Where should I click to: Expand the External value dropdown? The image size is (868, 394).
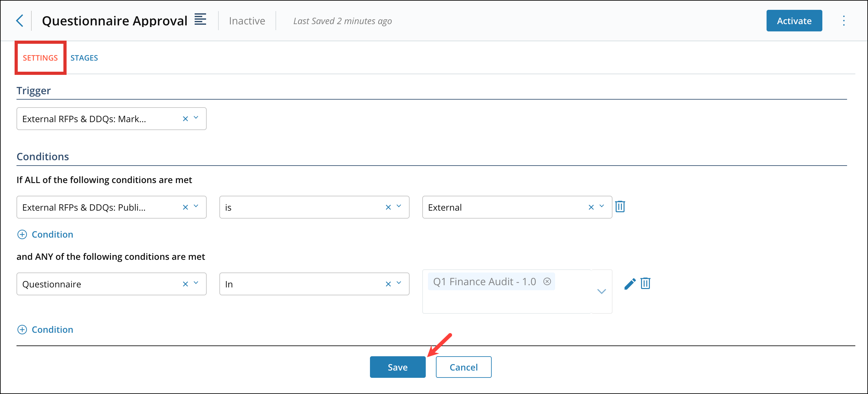[601, 206]
